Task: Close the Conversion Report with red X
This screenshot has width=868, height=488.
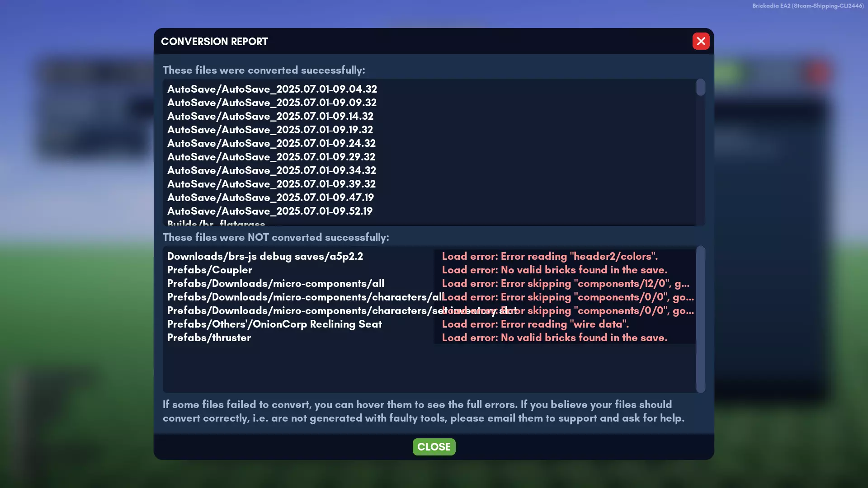Action: [701, 41]
